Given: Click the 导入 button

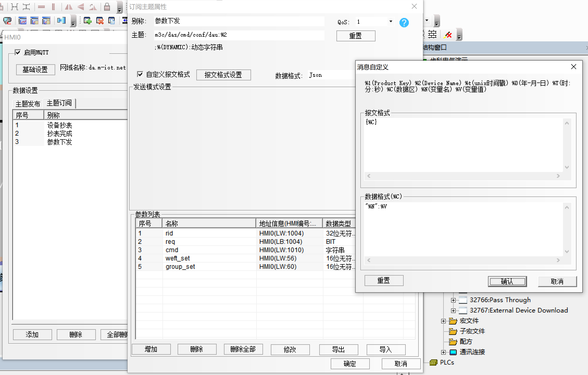Looking at the screenshot, I should click(x=386, y=350).
